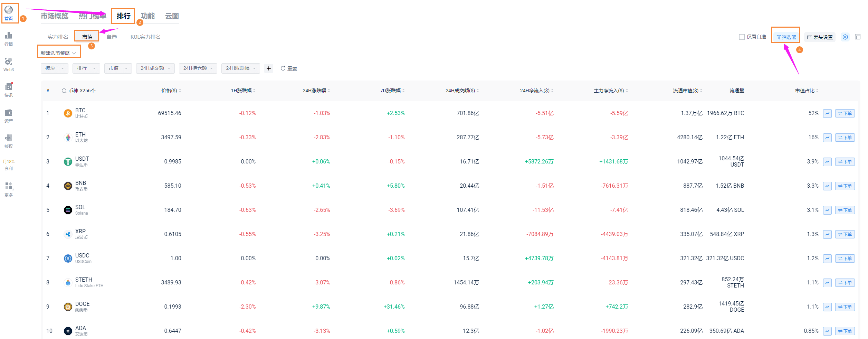The image size is (868, 339).
Task: Click the DOGE coin logo
Action: pos(68,307)
